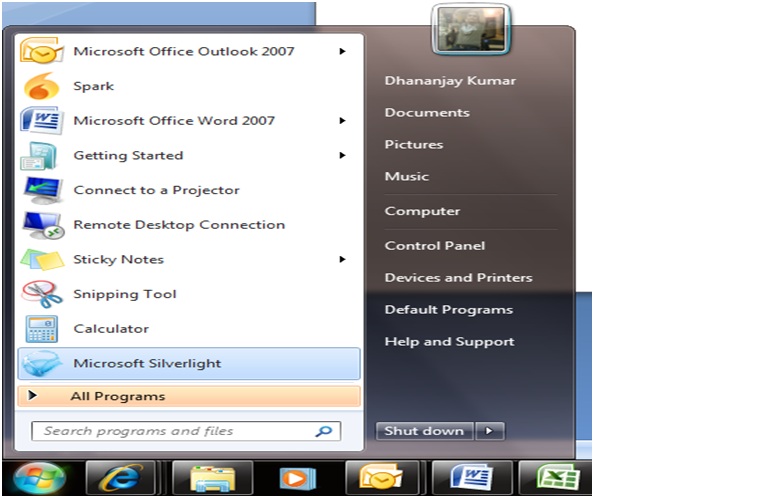Open Spark from the Start menu

(x=93, y=86)
